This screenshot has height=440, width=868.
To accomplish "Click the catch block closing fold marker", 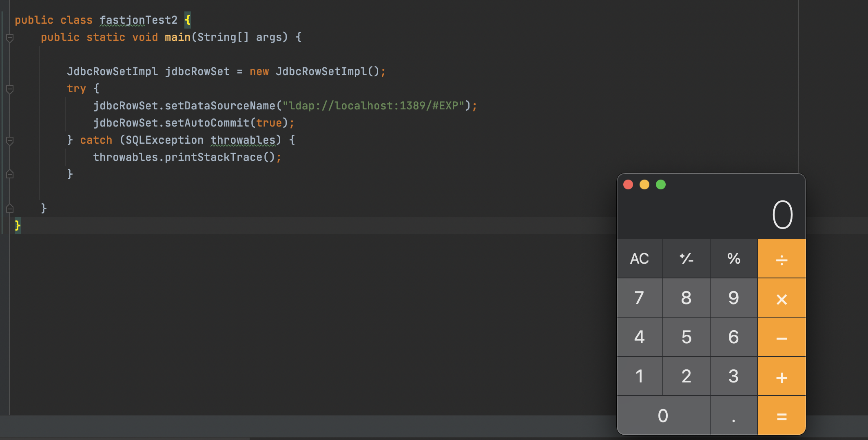I will [x=10, y=174].
